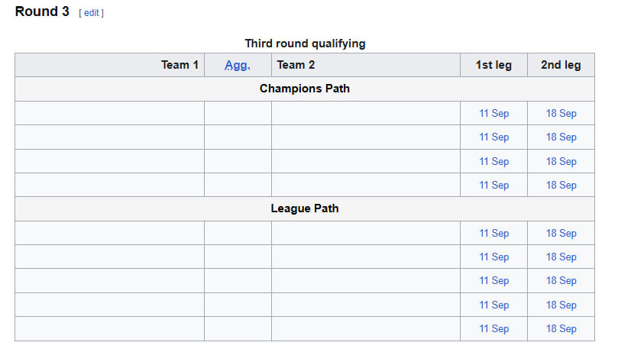Open 11 Sep in second League Path row
Screen dimensions: 644x352
(x=494, y=257)
